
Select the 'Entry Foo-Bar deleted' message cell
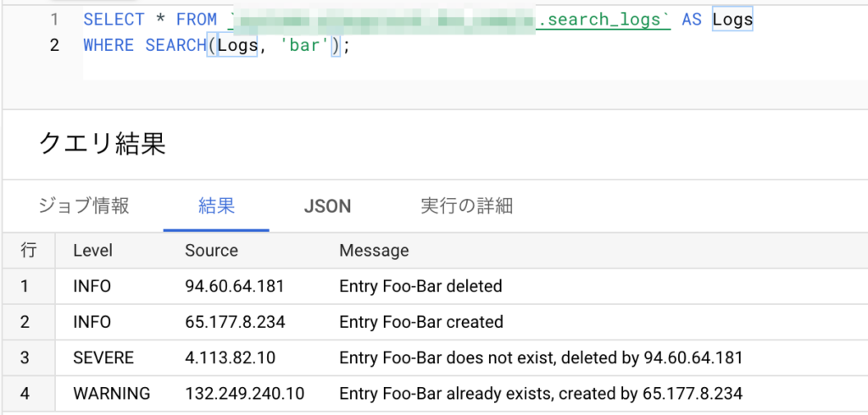pos(420,286)
